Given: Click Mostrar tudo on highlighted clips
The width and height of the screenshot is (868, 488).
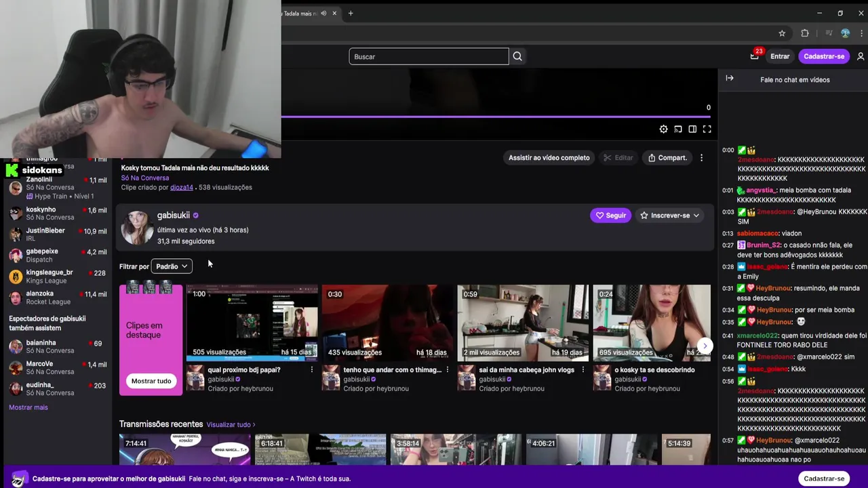Looking at the screenshot, I should (x=151, y=381).
